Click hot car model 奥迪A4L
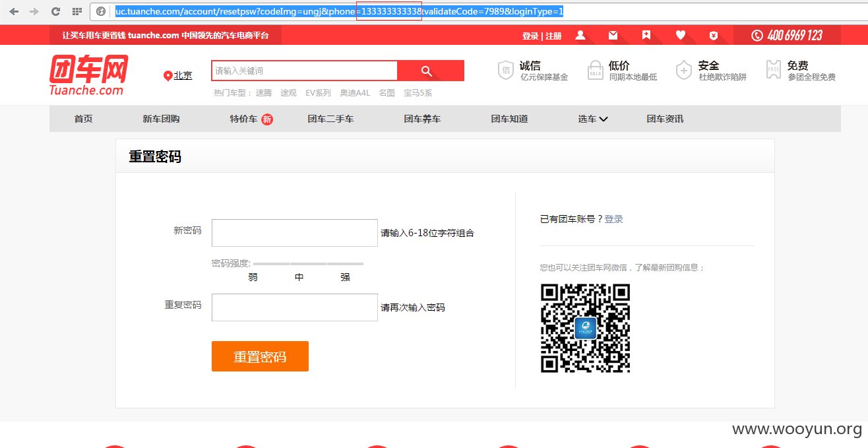This screenshot has height=448, width=868. 355,93
